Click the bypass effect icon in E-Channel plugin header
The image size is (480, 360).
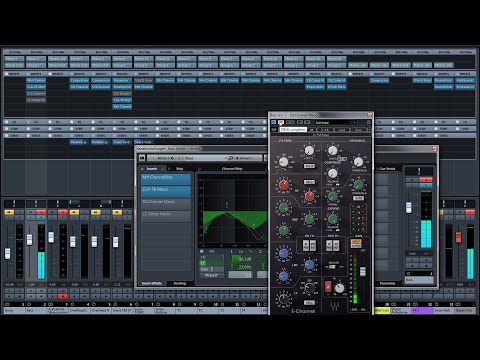click(281, 122)
